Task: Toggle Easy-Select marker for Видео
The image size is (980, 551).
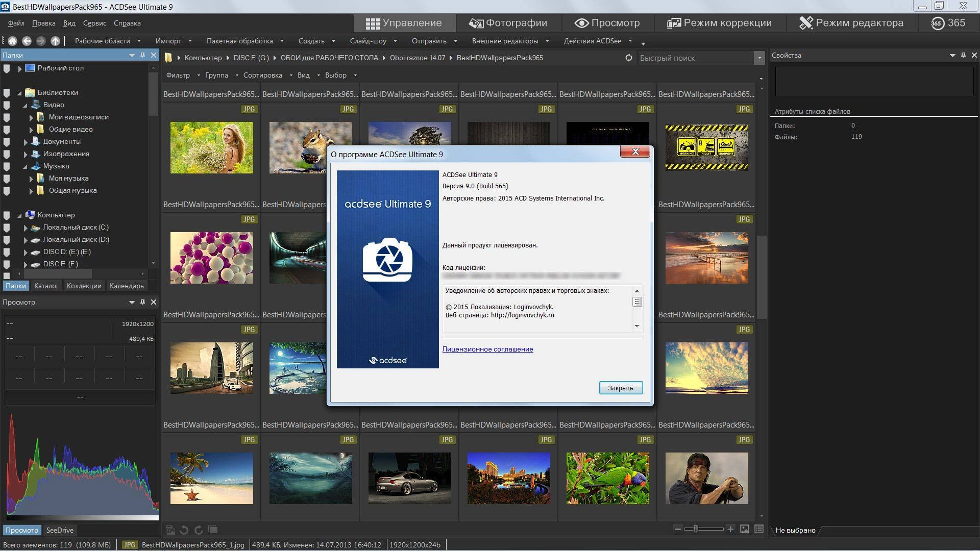Action: click(7, 105)
